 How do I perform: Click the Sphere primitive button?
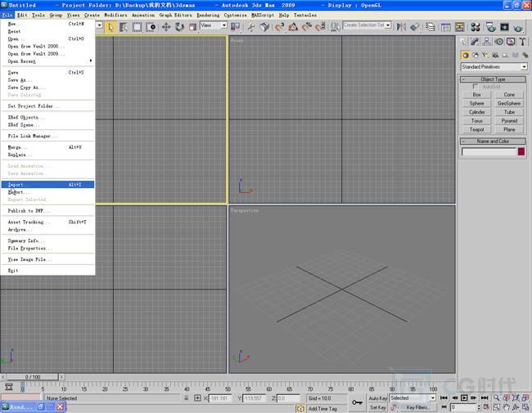coord(476,103)
